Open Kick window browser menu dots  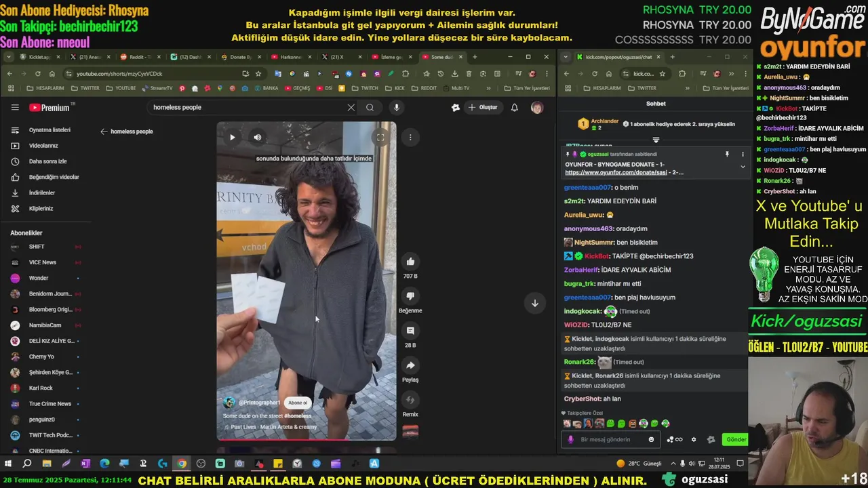point(745,73)
